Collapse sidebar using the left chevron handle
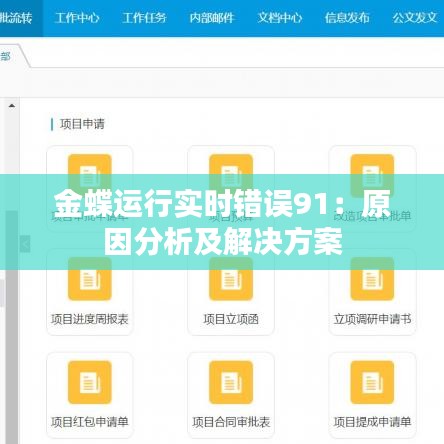 tap(25, 244)
